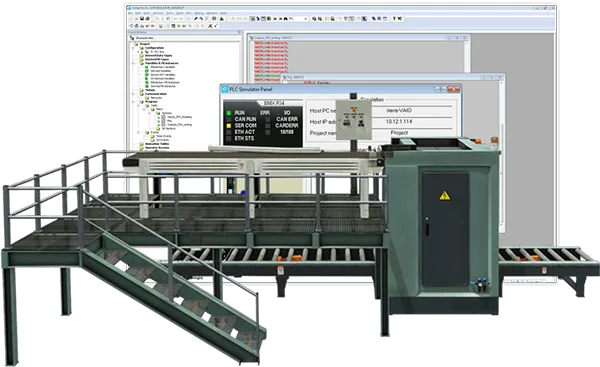600x367 pixels.
Task: Select I/O Events in project tree
Action: pos(162,140)
